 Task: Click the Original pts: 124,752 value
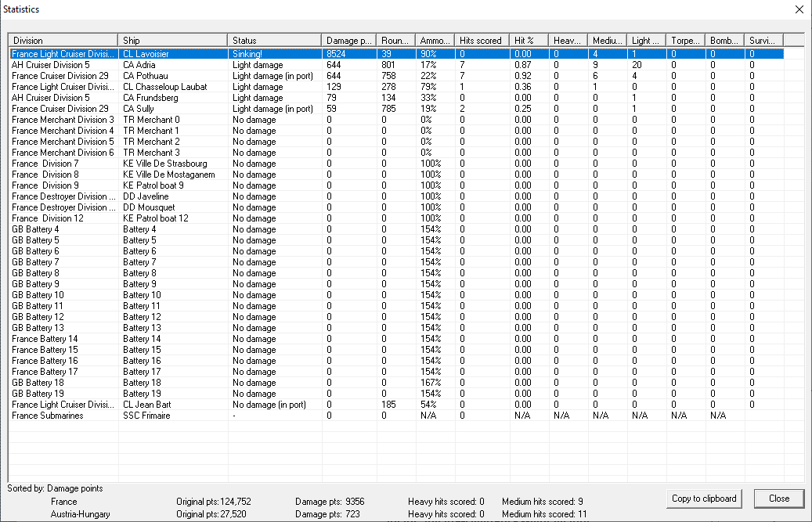coord(213,502)
